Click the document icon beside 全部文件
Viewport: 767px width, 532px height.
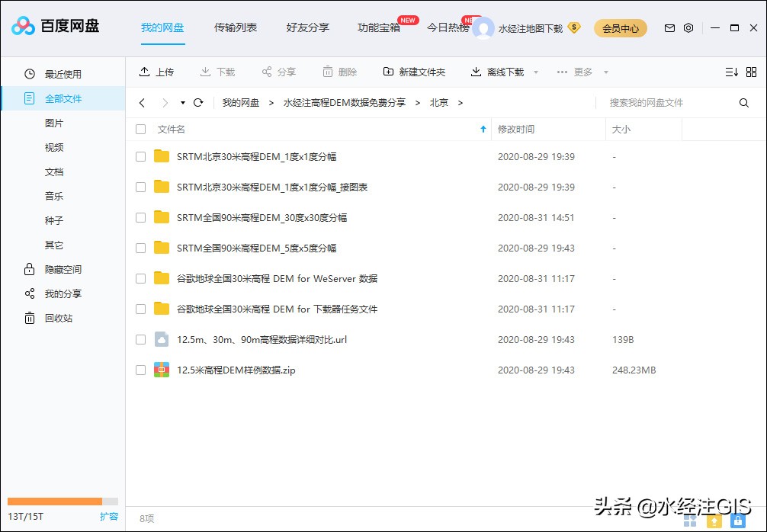pos(29,98)
